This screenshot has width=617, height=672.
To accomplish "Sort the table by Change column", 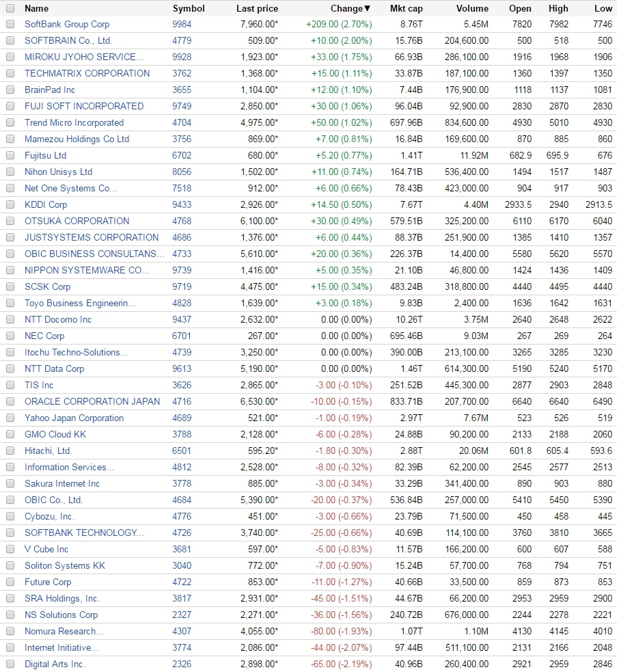I will [350, 9].
